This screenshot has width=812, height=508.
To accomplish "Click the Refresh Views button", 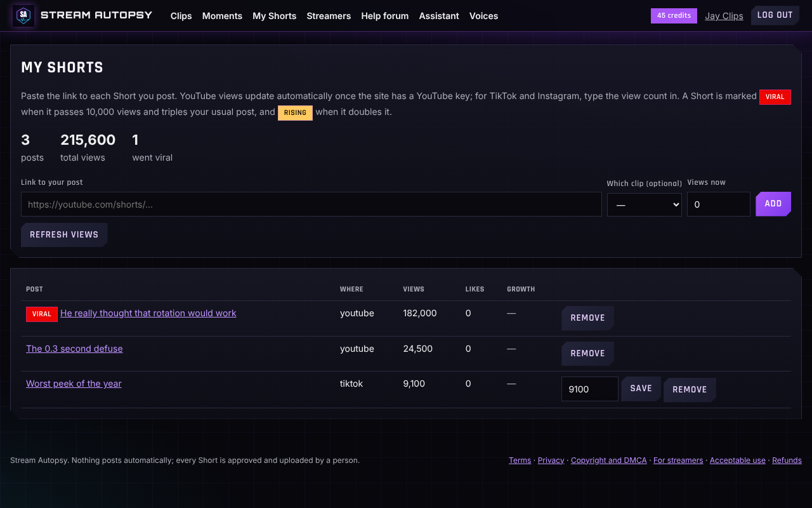I will coord(64,235).
